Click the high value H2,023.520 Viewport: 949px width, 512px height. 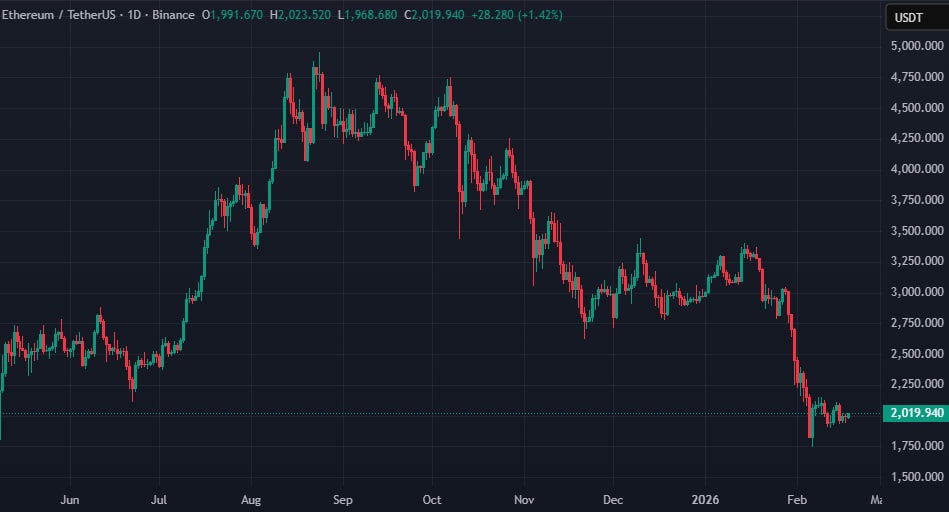300,15
